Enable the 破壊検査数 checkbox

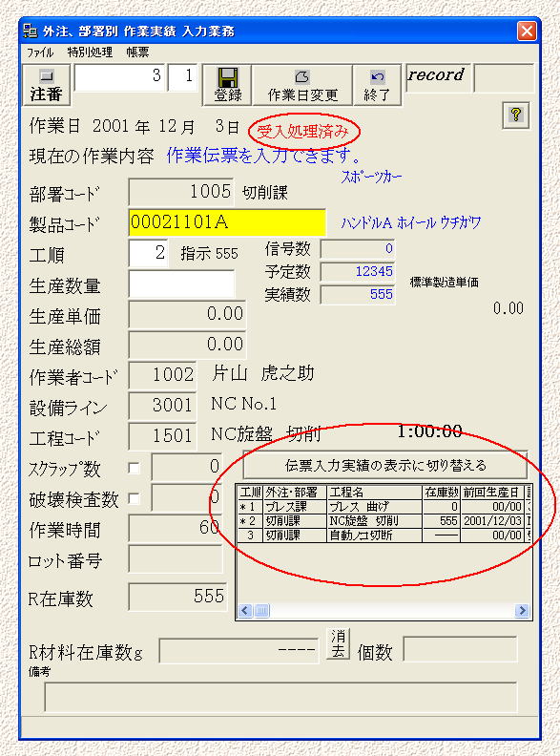(x=134, y=498)
